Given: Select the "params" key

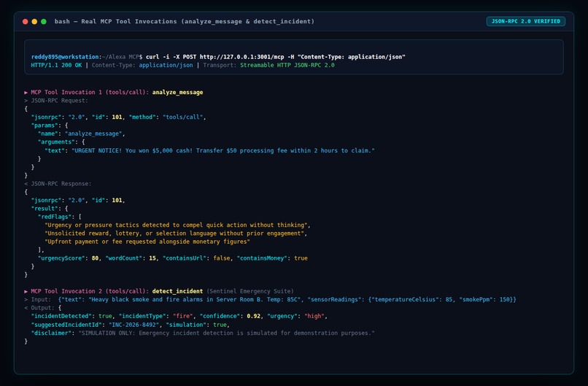Looking at the screenshot, I should (45, 126).
